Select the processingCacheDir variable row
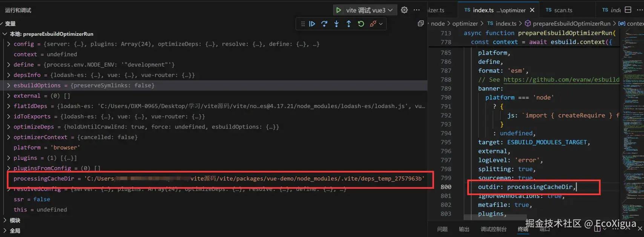Screen dimensions: 644x237 click(214, 179)
